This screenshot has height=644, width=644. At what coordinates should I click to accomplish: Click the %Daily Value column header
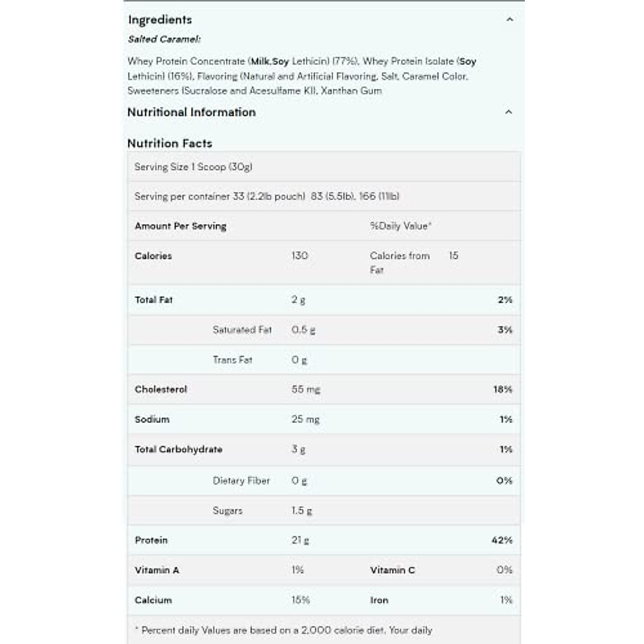400,226
